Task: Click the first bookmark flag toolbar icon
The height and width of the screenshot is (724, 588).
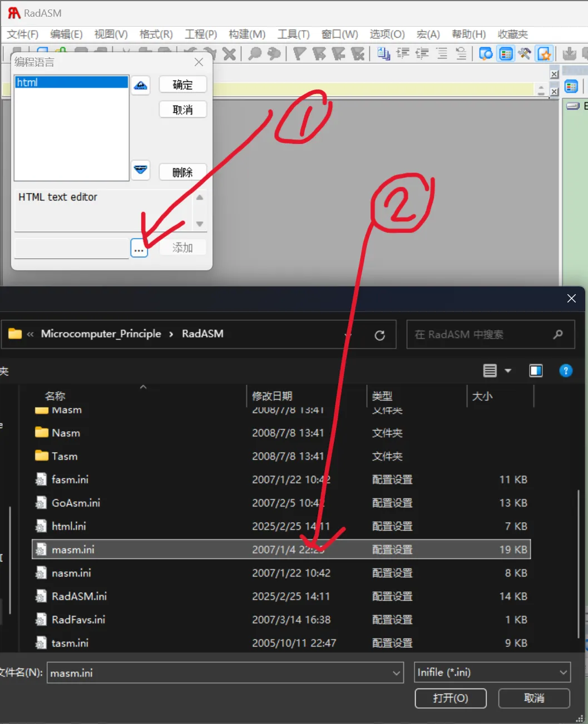Action: [300, 54]
